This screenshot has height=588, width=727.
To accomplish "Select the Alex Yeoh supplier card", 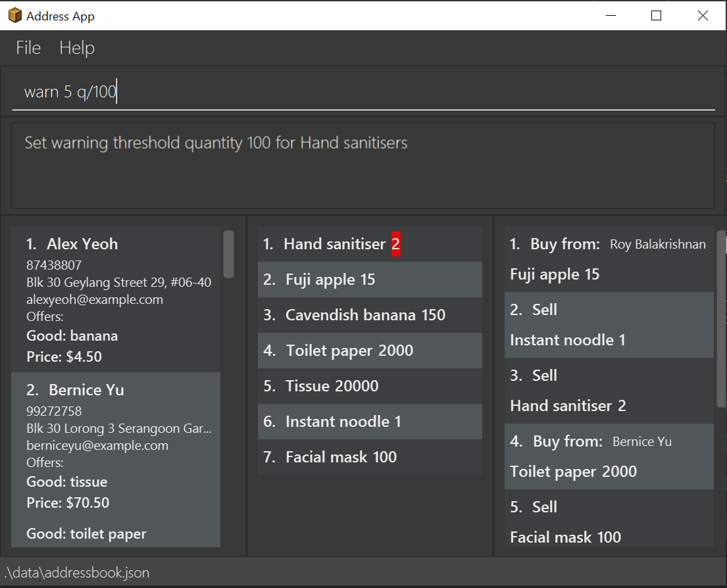I will 115,299.
